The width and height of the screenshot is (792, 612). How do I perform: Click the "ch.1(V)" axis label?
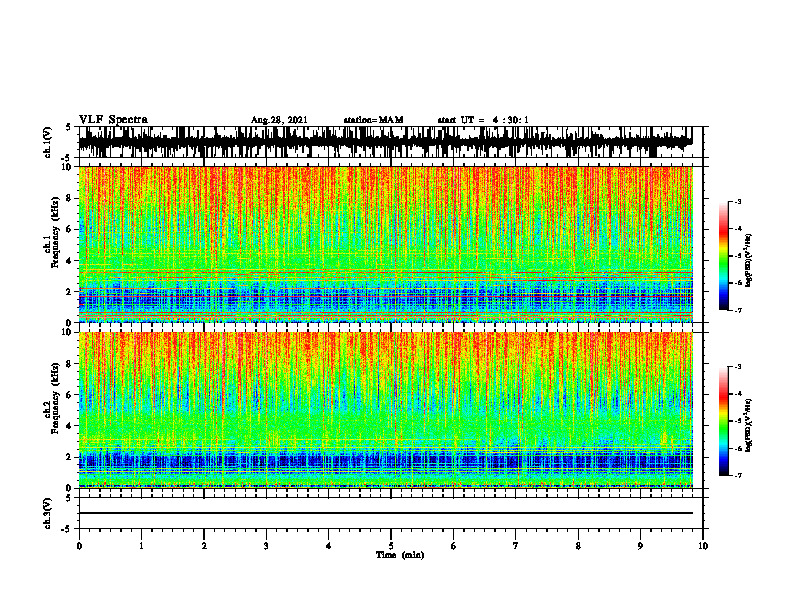pos(48,142)
